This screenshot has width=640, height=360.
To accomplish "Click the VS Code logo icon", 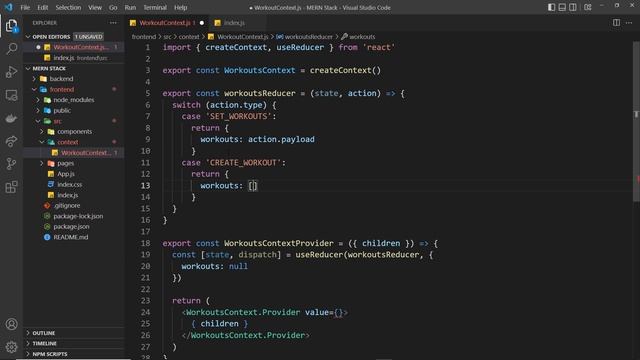I will 9,7.
